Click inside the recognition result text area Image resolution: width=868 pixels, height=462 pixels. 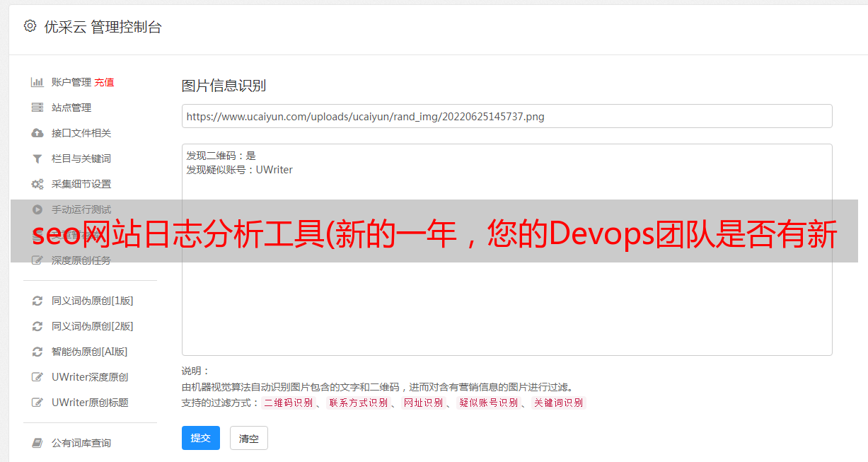coord(507,250)
